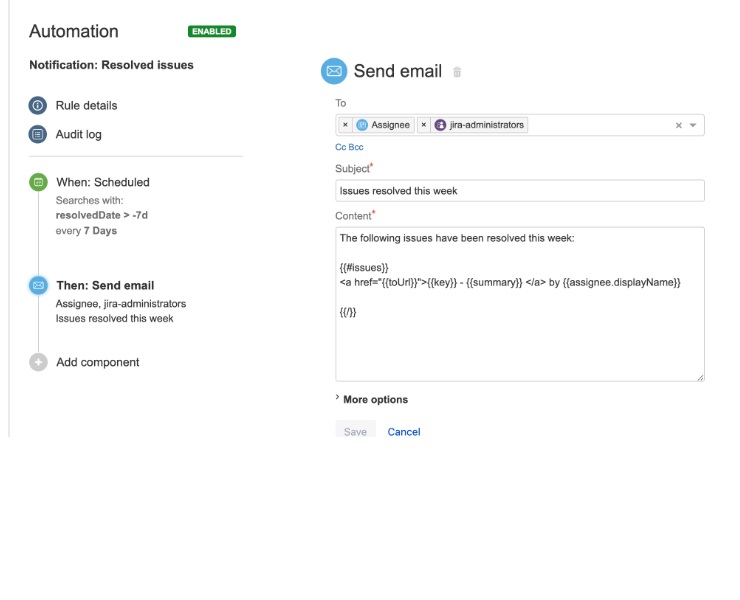The width and height of the screenshot is (740, 600).
Task: Click the Add component plus icon
Action: click(38, 362)
